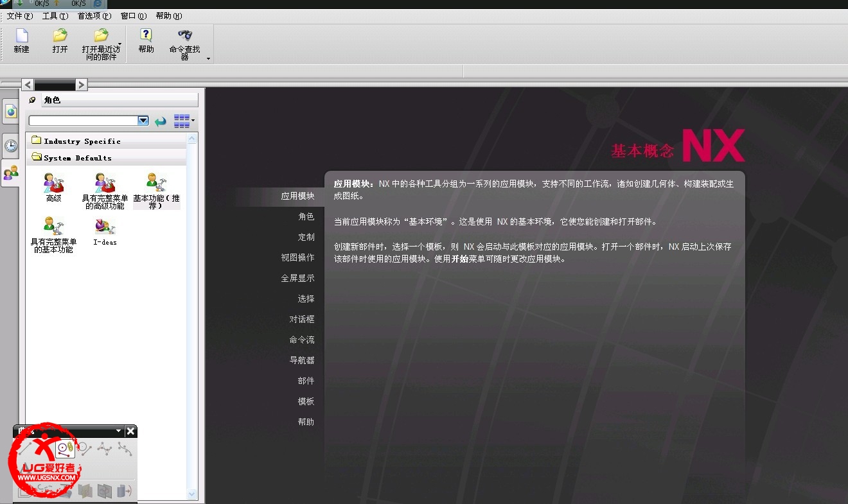This screenshot has height=504, width=848.
Task: Show the 定制 topic
Action: [306, 238]
